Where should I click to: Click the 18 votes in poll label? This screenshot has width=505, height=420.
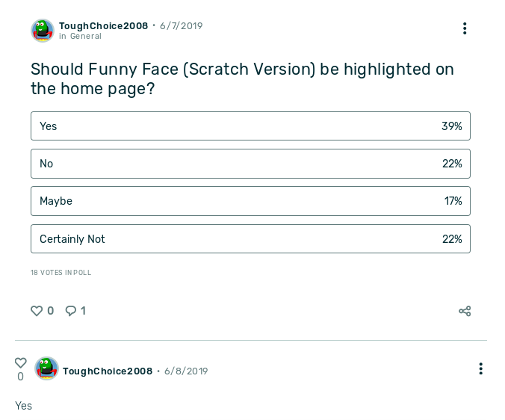coord(61,273)
